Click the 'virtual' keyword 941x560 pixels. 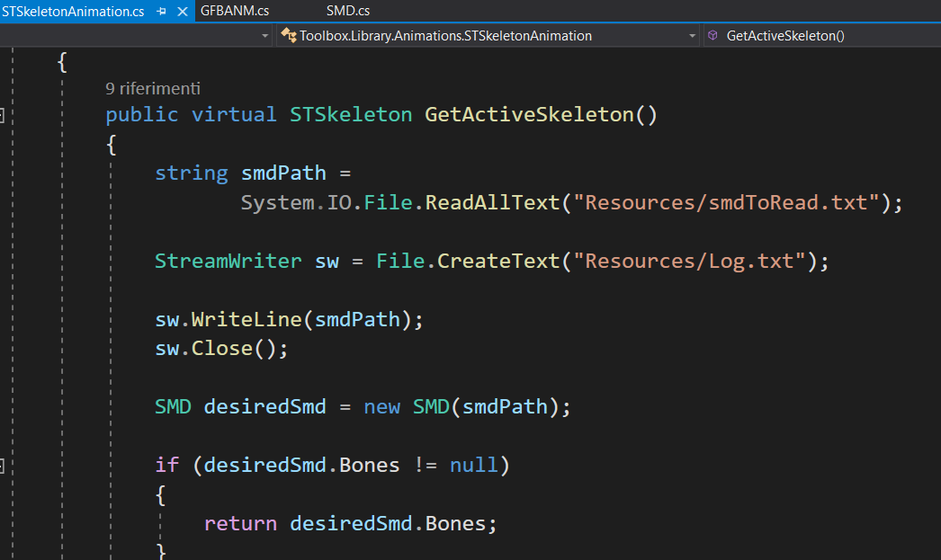point(234,114)
